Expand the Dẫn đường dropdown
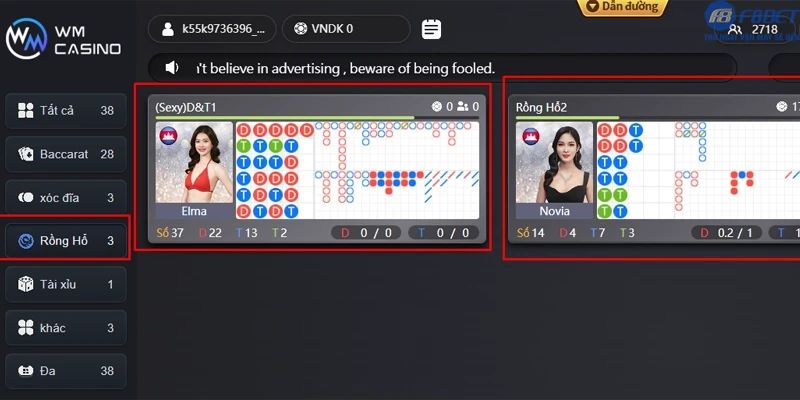The height and width of the screenshot is (400, 800). 623,7
